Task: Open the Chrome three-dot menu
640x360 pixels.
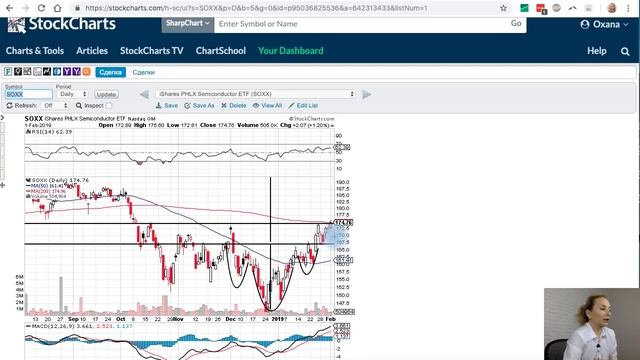Action: point(628,8)
